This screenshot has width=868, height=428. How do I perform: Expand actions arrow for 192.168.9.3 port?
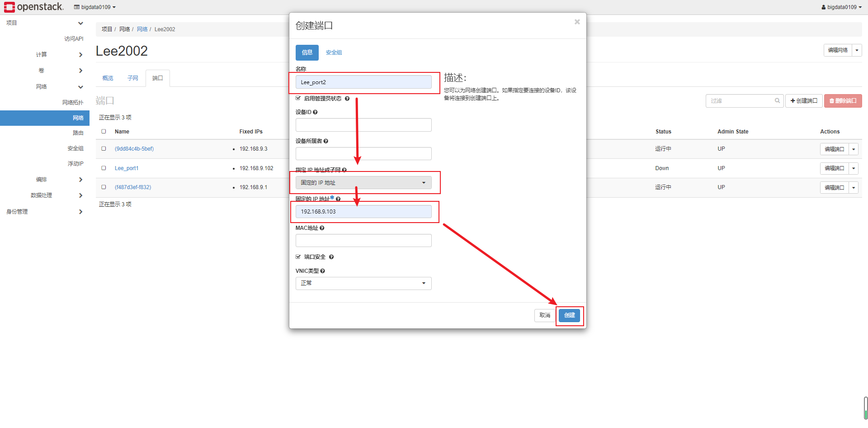coord(854,149)
